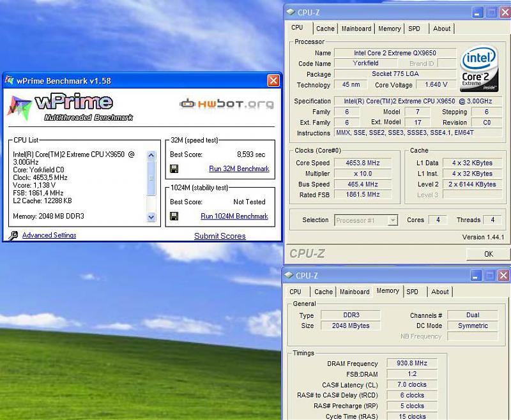Viewport: 511px width, 420px height.
Task: Close the bottom CPU-Z window
Action: click(x=504, y=276)
